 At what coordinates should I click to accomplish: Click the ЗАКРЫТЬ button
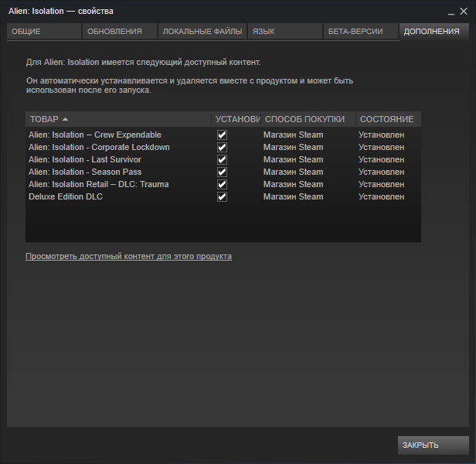tap(433, 445)
